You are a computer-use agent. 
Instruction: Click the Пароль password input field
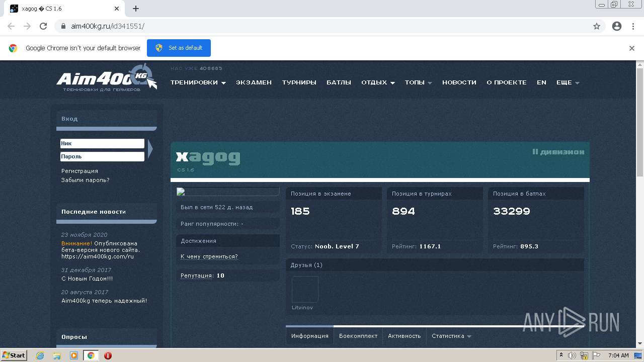point(102,156)
